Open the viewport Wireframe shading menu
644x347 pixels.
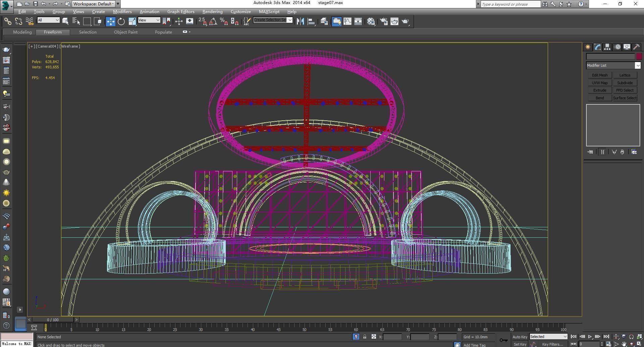70,46
